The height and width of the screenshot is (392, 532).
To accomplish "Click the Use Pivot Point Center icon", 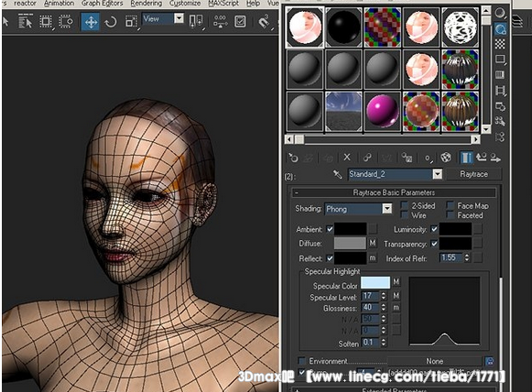I will tap(196, 21).
